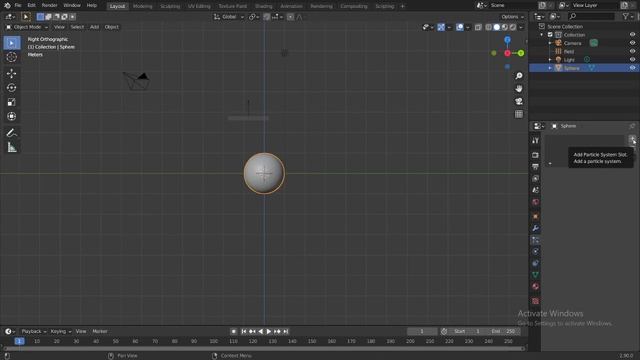Open the World properties tab
Image resolution: width=640 pixels, height=360 pixels.
pos(536,202)
